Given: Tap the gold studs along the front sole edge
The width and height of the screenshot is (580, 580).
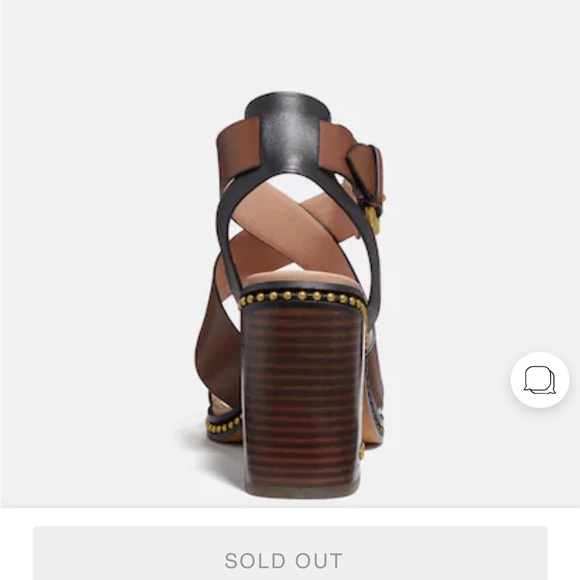Looking at the screenshot, I should [x=223, y=424].
